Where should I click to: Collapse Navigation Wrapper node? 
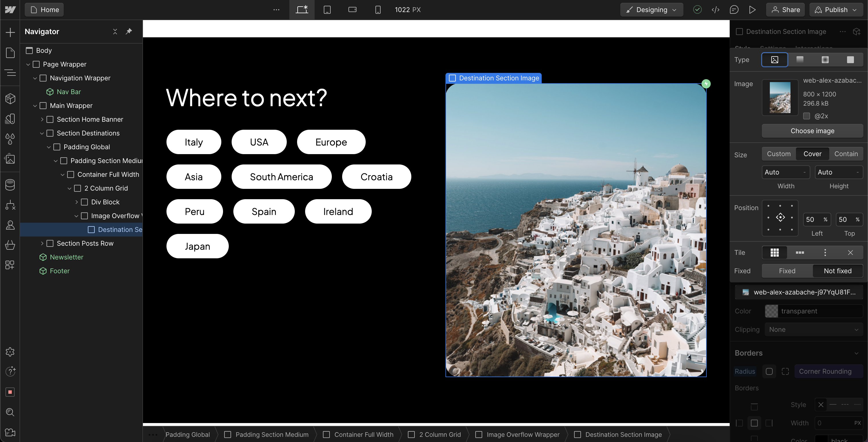click(x=35, y=78)
